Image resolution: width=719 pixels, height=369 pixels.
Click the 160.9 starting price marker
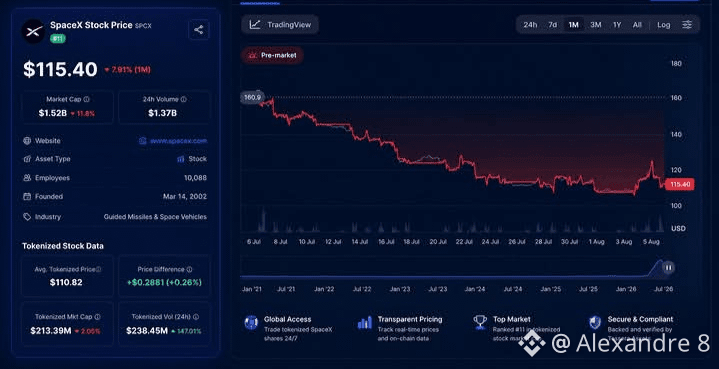[x=252, y=97]
